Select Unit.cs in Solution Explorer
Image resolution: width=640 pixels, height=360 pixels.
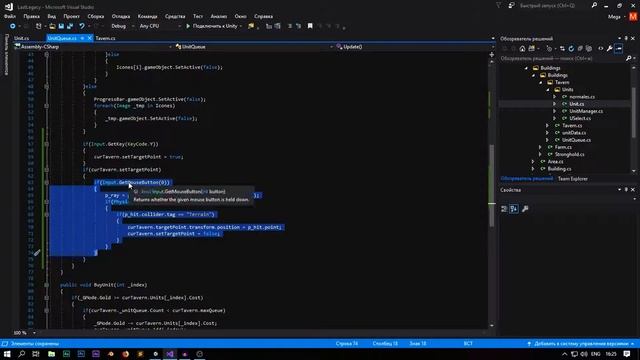[576, 104]
